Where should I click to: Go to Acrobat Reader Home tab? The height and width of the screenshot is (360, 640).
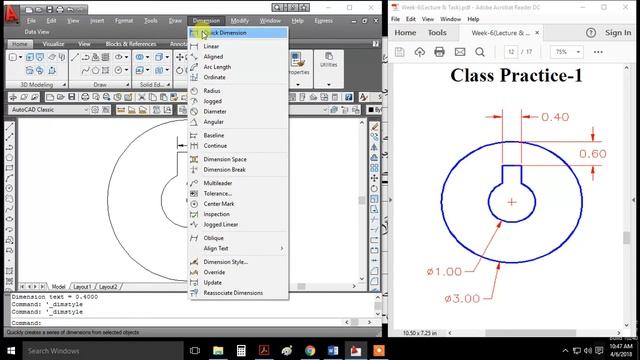(x=405, y=33)
